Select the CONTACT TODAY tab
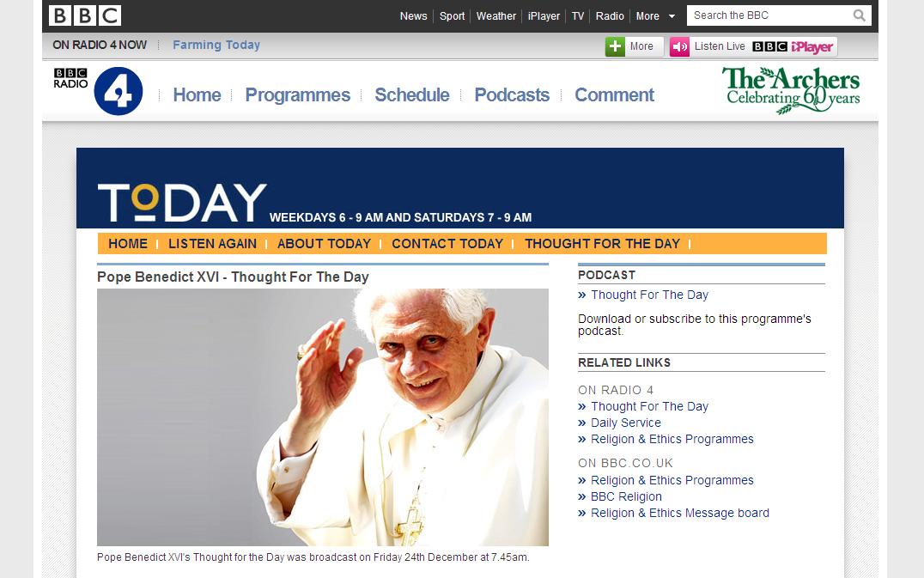This screenshot has width=924, height=578. [x=447, y=244]
